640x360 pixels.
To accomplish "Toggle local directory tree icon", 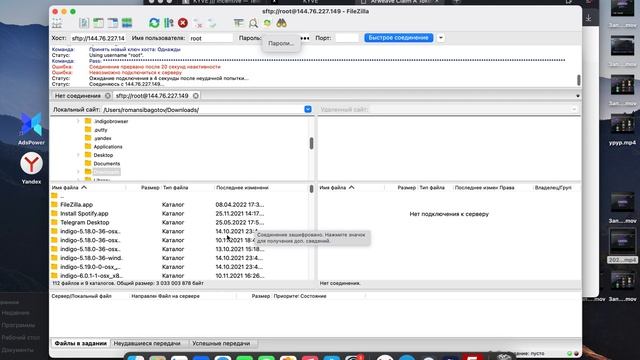I will coord(98,23).
